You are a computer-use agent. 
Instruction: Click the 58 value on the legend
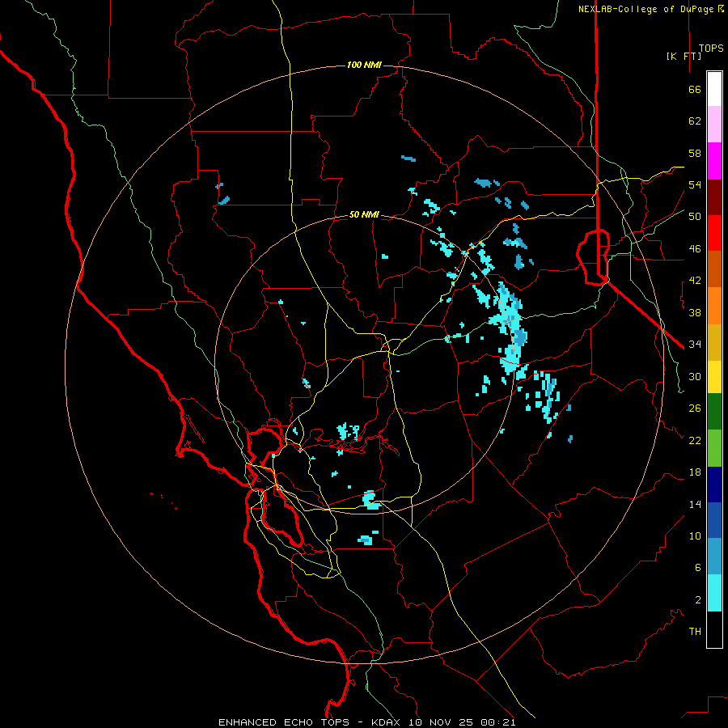point(695,153)
